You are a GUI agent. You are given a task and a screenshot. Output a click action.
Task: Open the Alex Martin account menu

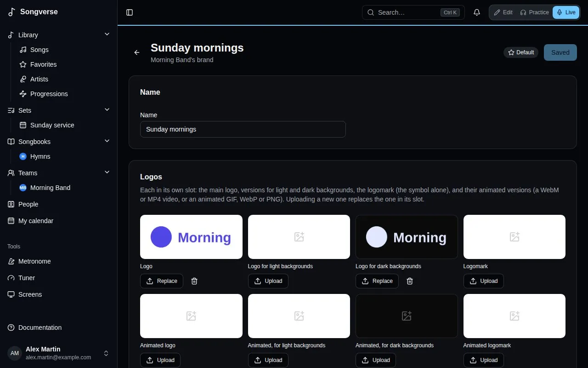pos(59,353)
